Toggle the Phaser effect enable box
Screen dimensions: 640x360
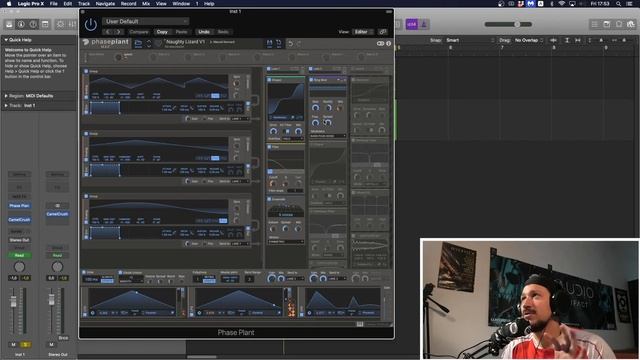[269, 80]
